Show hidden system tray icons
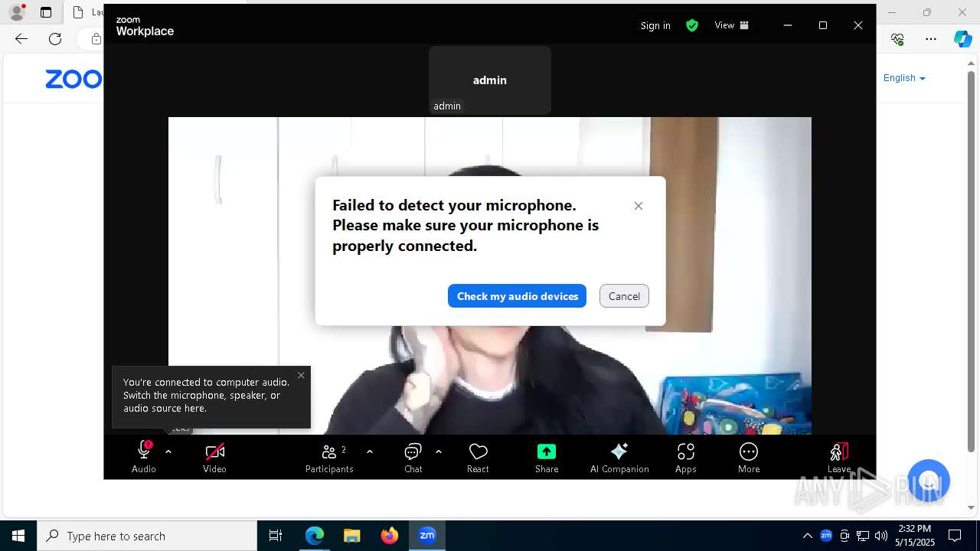 click(x=808, y=536)
